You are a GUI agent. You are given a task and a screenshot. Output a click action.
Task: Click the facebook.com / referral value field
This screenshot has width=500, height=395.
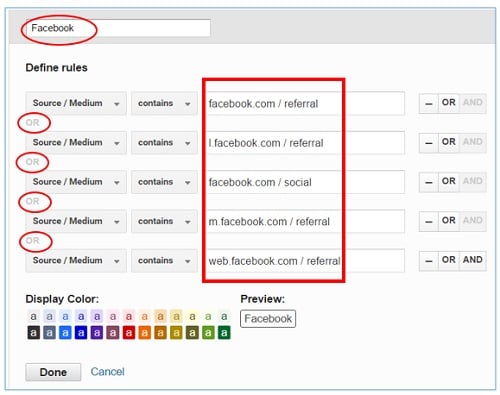[305, 103]
